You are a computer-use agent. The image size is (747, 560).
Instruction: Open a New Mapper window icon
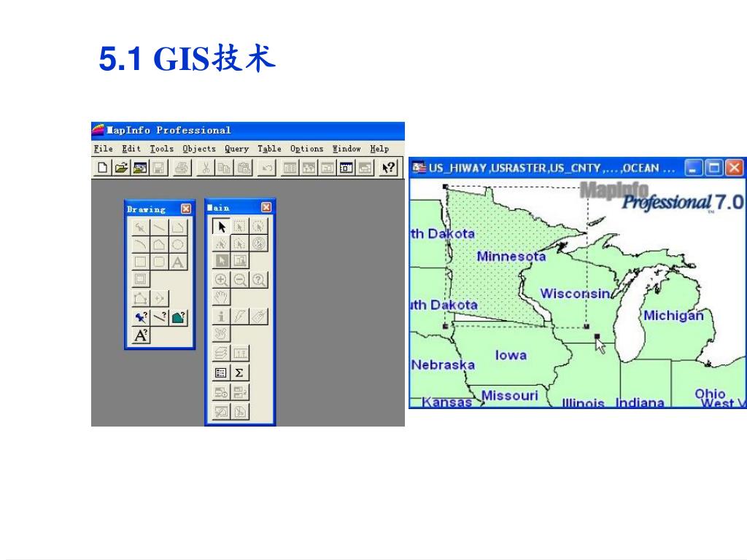[309, 168]
